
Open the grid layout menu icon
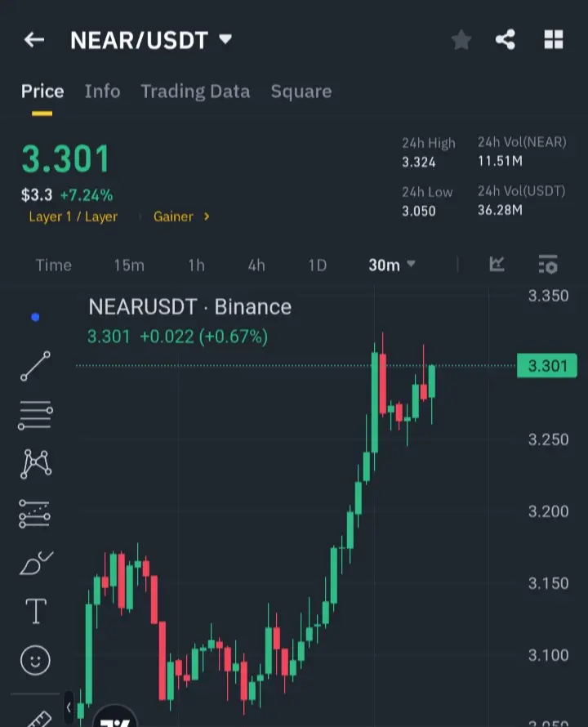pos(553,39)
